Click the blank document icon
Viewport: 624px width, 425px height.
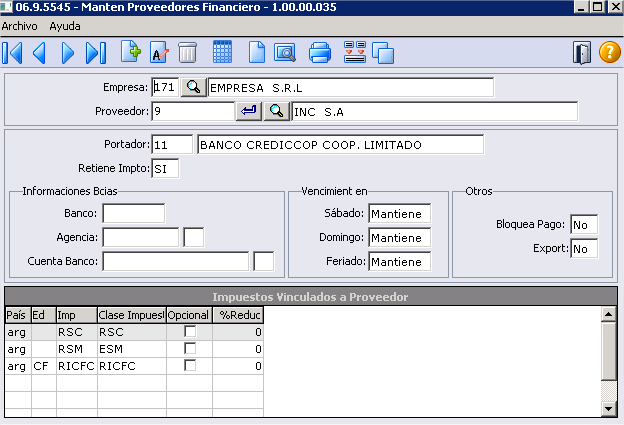pos(257,53)
